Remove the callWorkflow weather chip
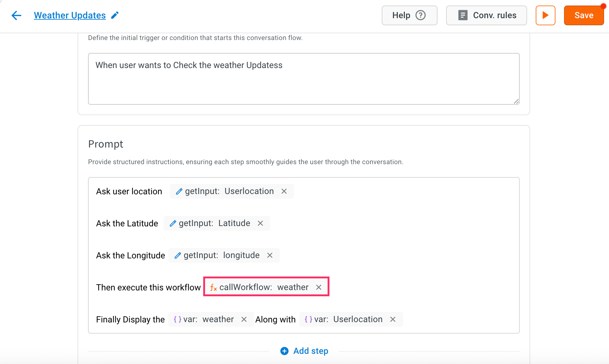The image size is (609, 364). [319, 287]
